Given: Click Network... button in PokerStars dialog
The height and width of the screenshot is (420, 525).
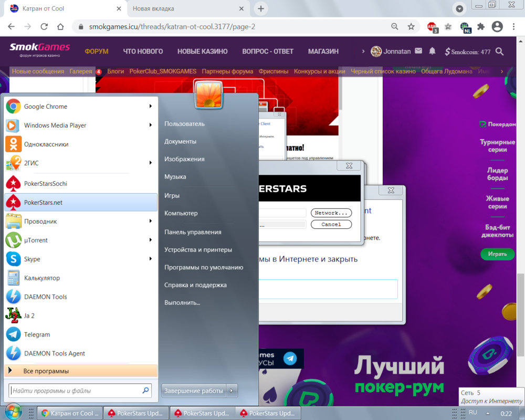Looking at the screenshot, I should tap(331, 213).
